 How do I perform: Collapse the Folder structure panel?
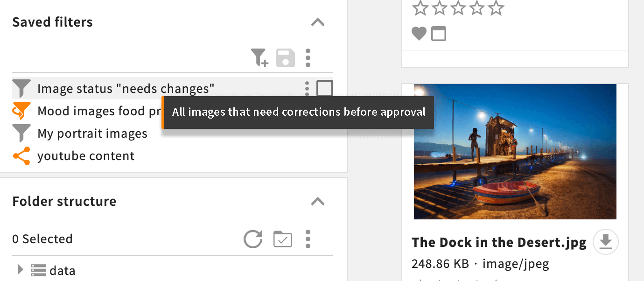coord(318,201)
